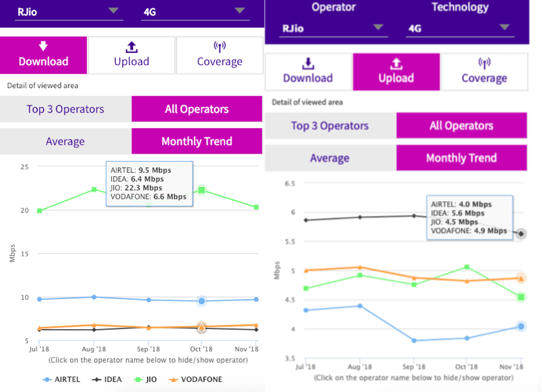Image resolution: width=542 pixels, height=392 pixels.
Task: Open RJio operator dropdown in left panel
Action: point(69,12)
